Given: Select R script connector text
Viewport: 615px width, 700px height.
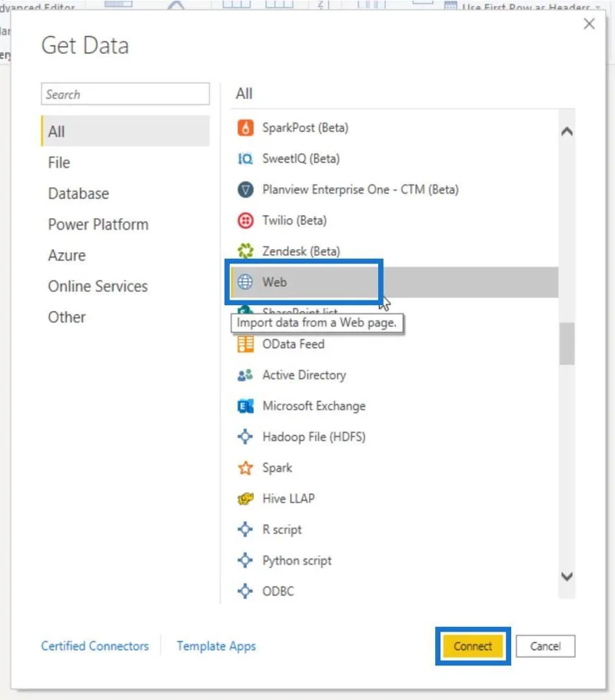Looking at the screenshot, I should click(282, 529).
